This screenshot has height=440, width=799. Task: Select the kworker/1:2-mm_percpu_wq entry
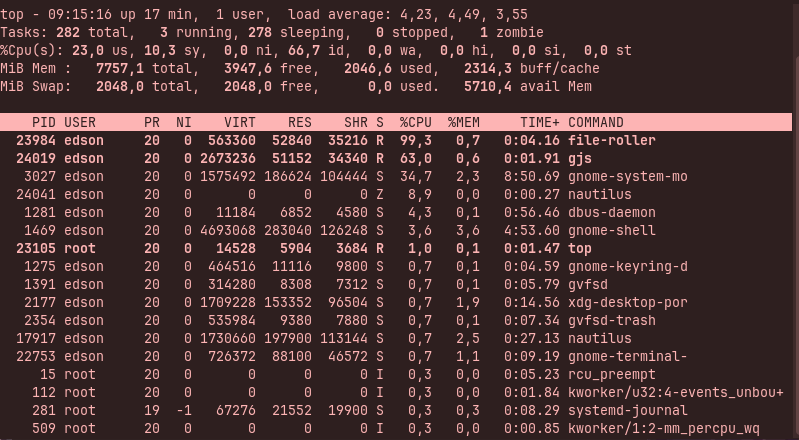[x=663, y=429]
